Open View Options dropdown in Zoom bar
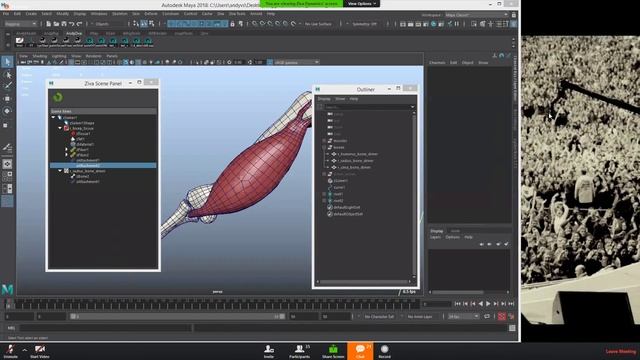This screenshot has height=360, width=640. [x=362, y=4]
